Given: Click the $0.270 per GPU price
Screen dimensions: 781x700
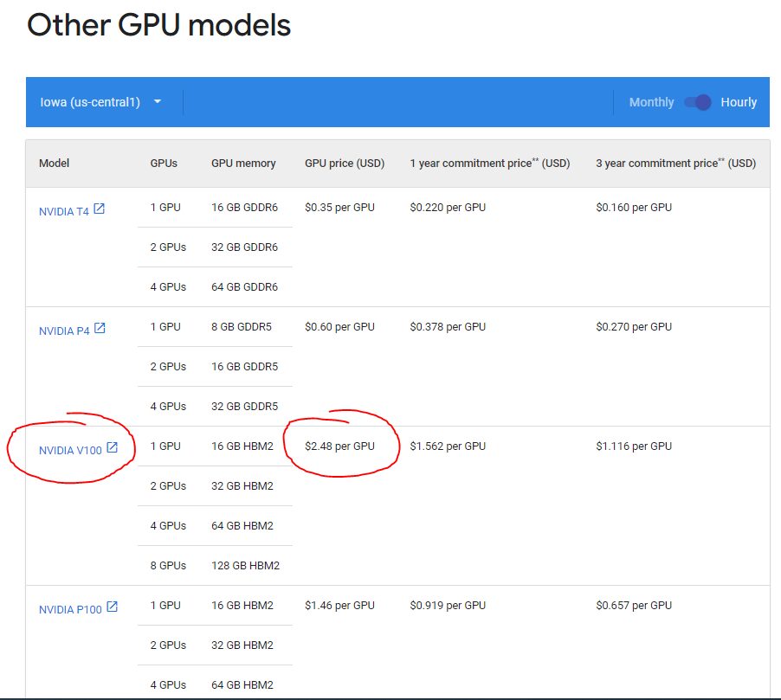Looking at the screenshot, I should 634,327.
